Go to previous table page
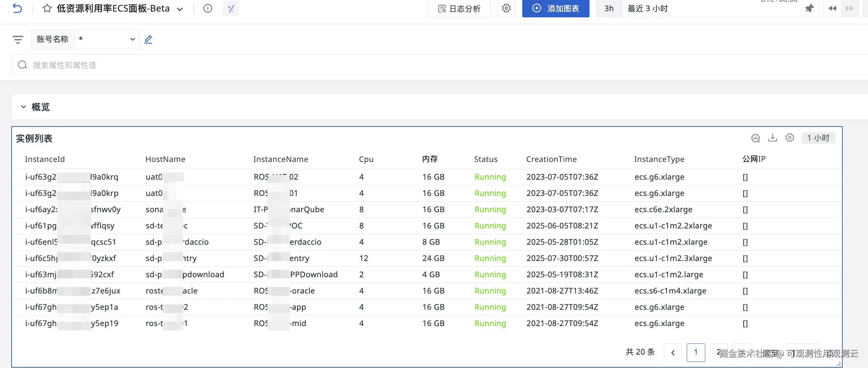 673,352
